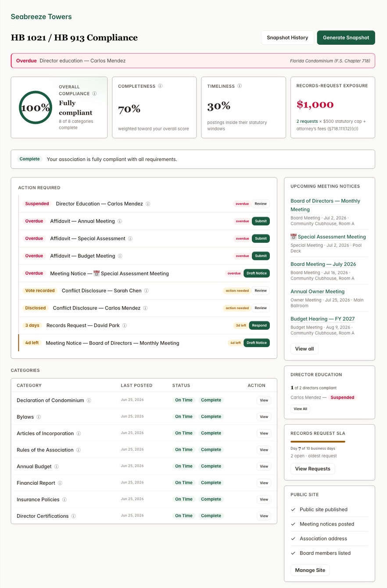The image size is (387, 588).
Task: Open Annual Owner Meeting link
Action: (x=318, y=292)
